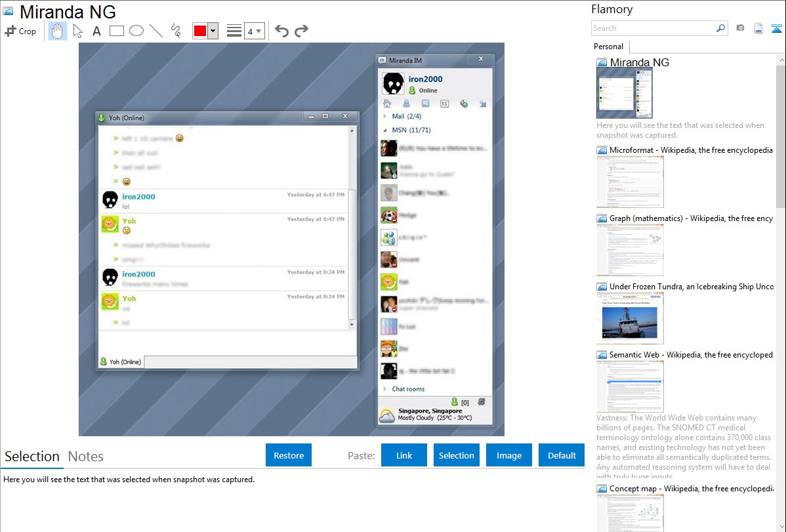Image resolution: width=786 pixels, height=532 pixels.
Task: Open the Notes tab
Action: point(86,457)
